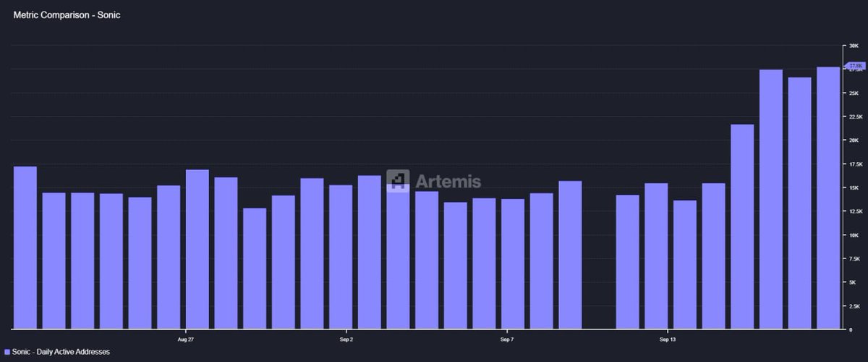This screenshot has width=868, height=362.
Task: Click the '2.5K' y-axis label
Action: [x=855, y=306]
